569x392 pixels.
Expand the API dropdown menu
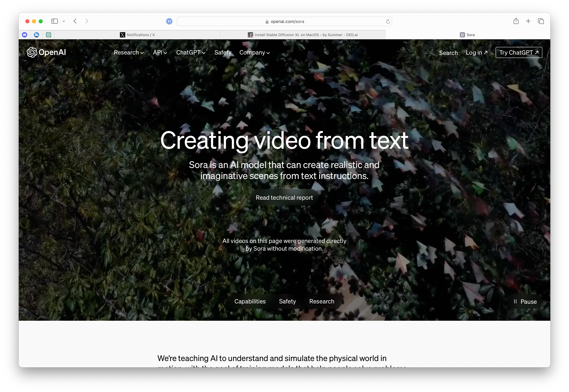[160, 53]
